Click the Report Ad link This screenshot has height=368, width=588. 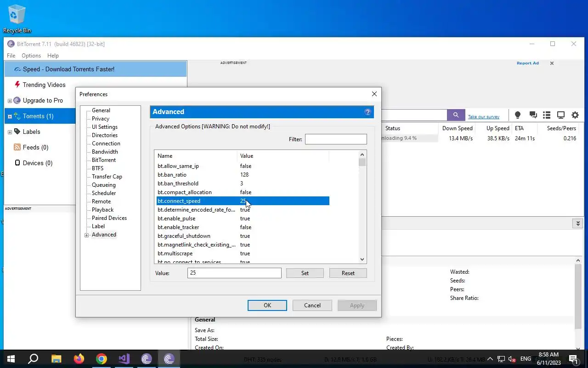tap(527, 63)
